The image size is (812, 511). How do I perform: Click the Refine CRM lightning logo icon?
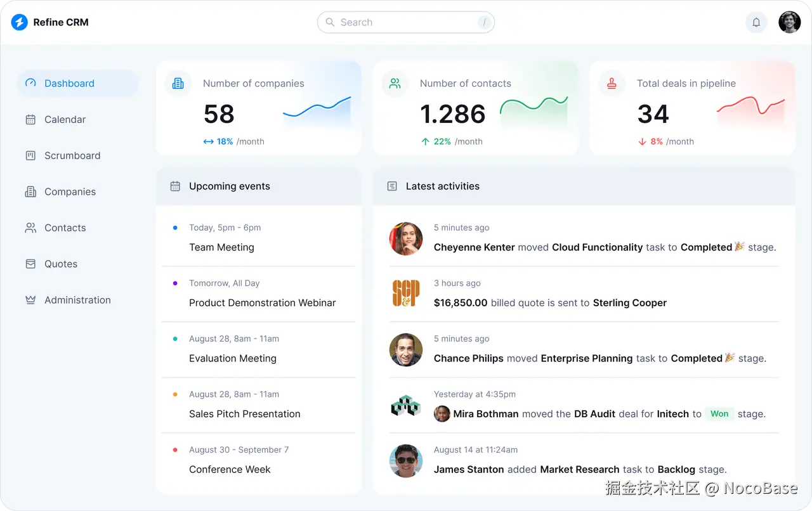[20, 22]
